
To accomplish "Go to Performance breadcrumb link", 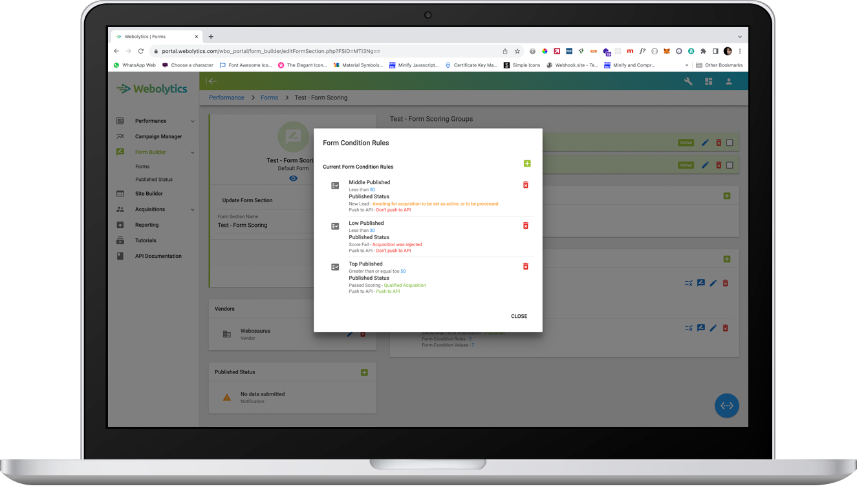I will point(226,98).
